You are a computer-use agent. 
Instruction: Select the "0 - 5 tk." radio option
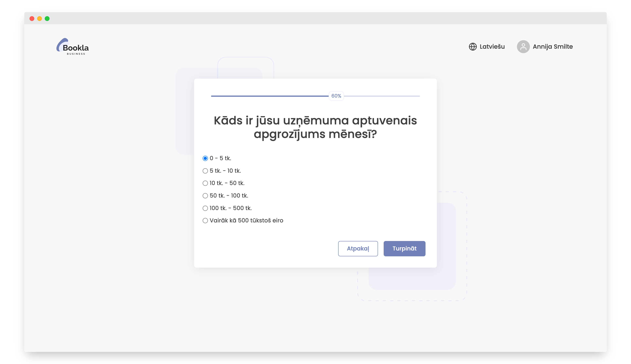coord(205,158)
